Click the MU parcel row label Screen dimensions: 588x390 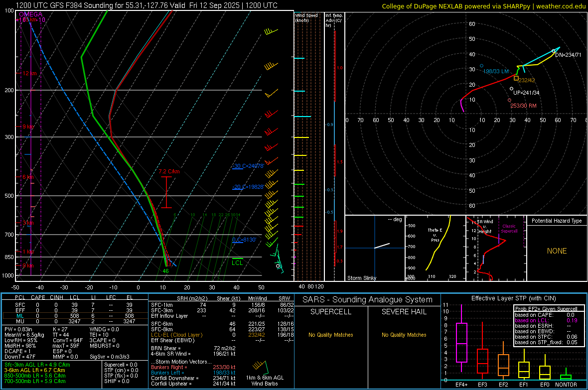20,321
